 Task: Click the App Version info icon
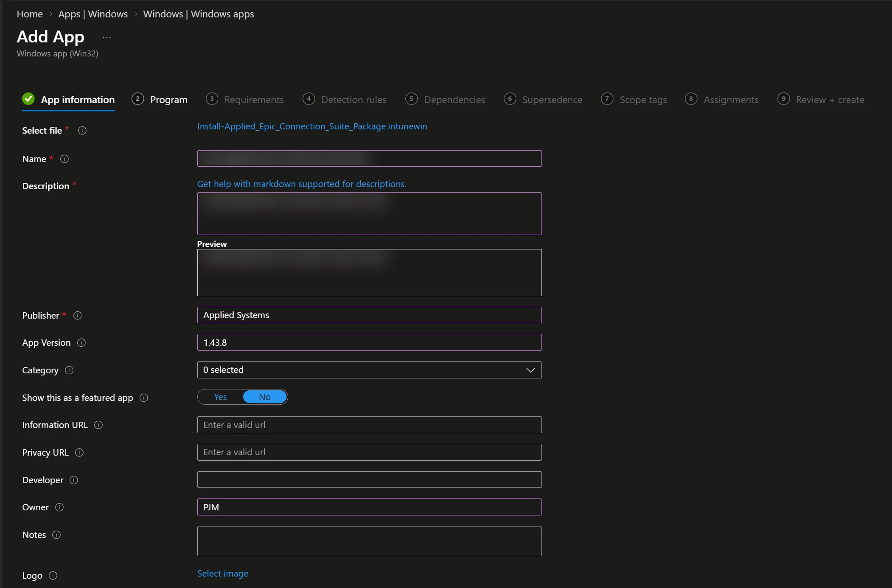pyautogui.click(x=81, y=343)
